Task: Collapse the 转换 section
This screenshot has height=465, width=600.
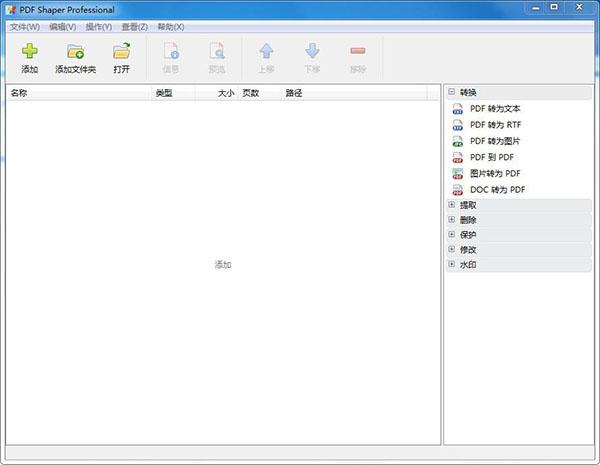Action: 452,92
